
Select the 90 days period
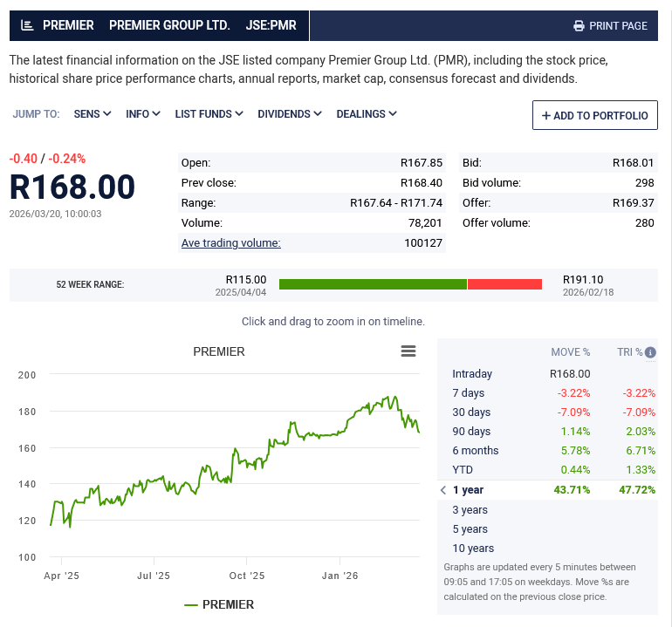click(x=547, y=432)
